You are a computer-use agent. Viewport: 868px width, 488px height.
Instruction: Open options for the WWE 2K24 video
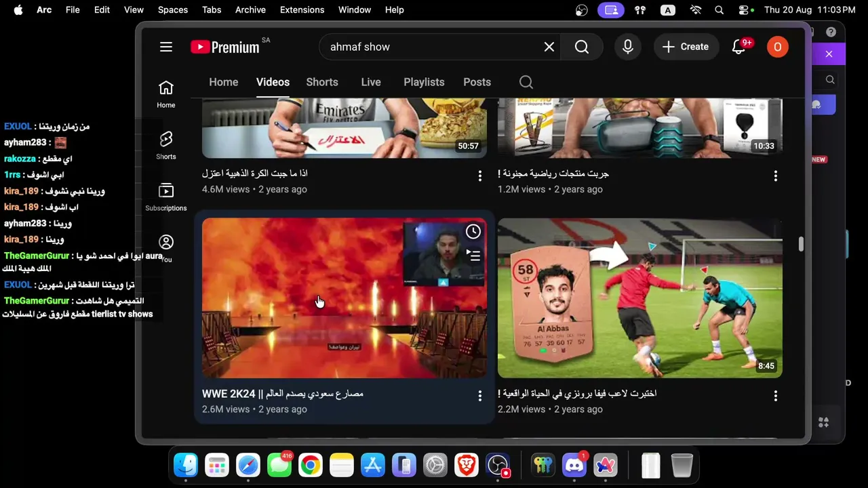480,395
